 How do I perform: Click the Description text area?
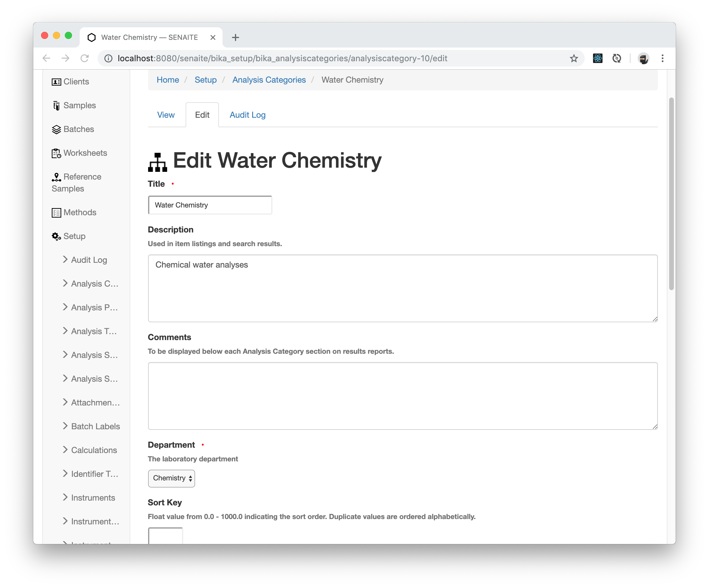pos(403,288)
